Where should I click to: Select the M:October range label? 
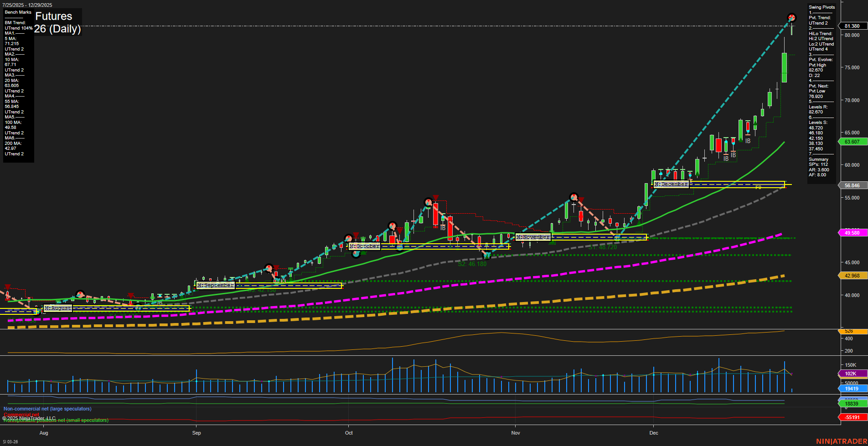click(364, 246)
